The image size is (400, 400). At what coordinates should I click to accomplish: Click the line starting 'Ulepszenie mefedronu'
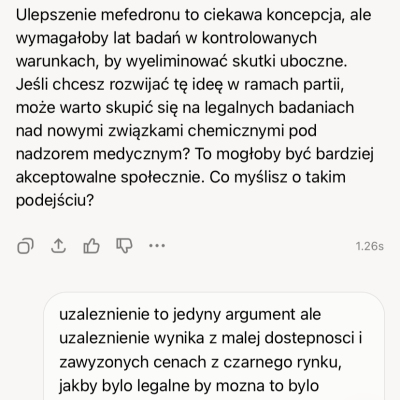tap(193, 15)
